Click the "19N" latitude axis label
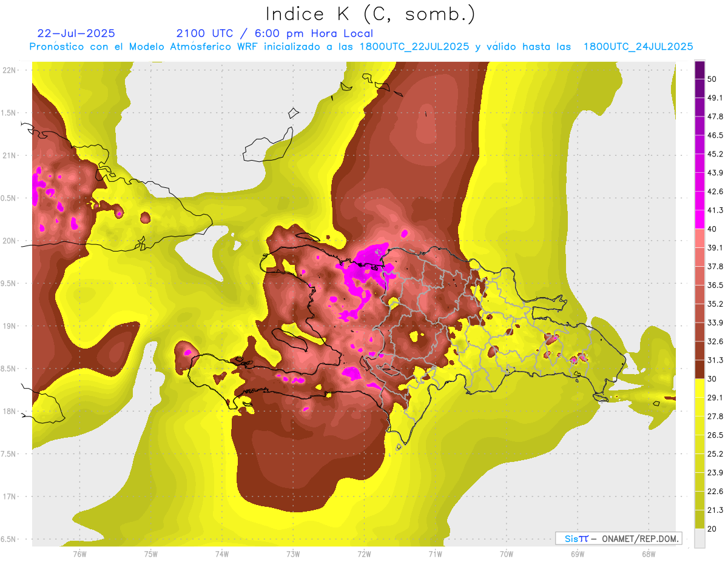The image size is (728, 562). point(9,326)
